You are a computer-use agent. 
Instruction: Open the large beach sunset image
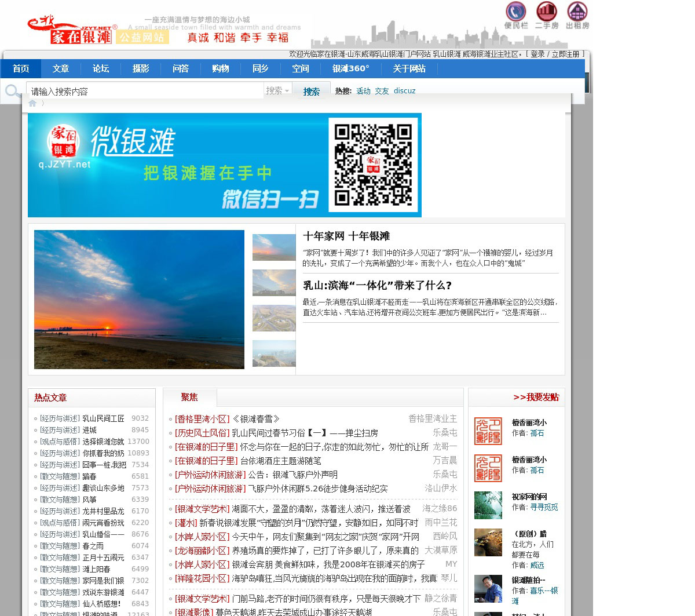click(139, 300)
